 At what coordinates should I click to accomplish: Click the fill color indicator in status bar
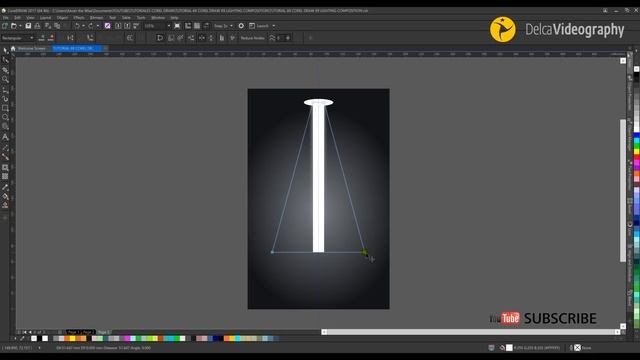click(509, 348)
